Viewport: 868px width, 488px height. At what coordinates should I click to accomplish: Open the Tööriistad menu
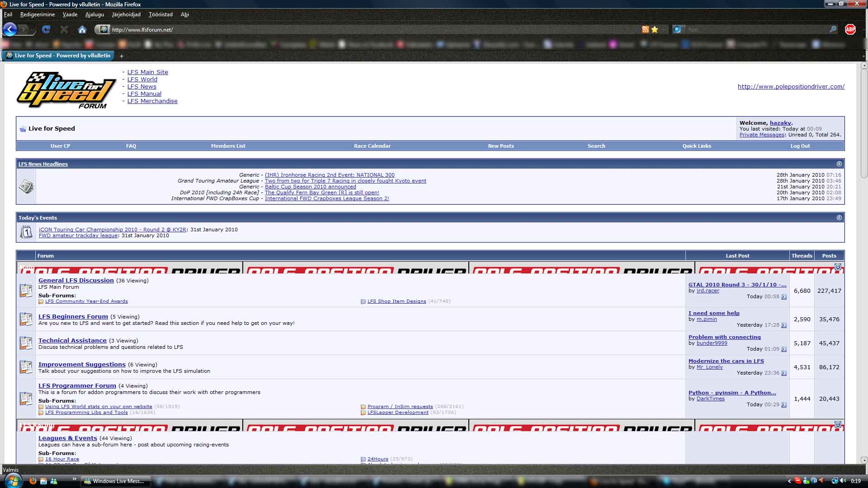click(160, 14)
